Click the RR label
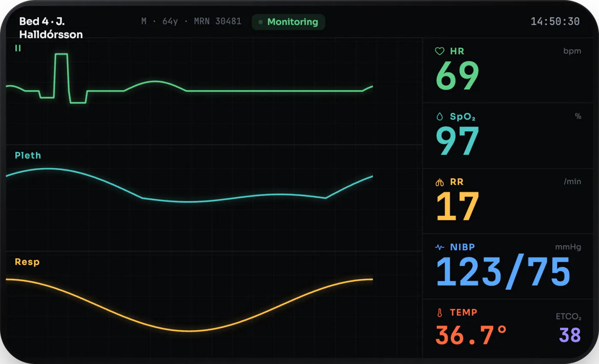 tap(457, 182)
